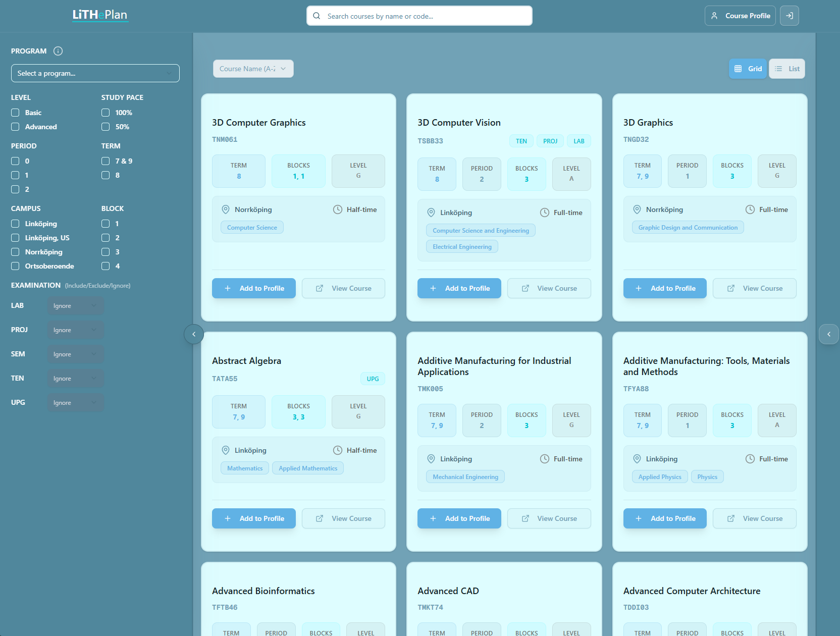
Task: Enable the Norrköping campus checkbox
Action: click(15, 252)
